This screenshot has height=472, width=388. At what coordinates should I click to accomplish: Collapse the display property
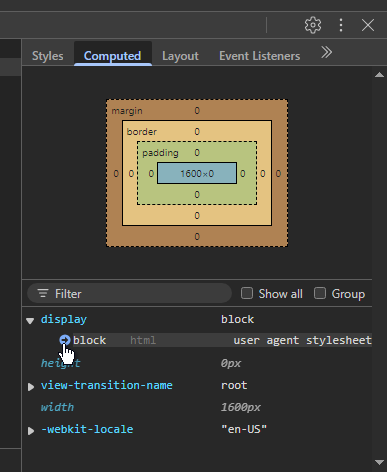[30, 320]
